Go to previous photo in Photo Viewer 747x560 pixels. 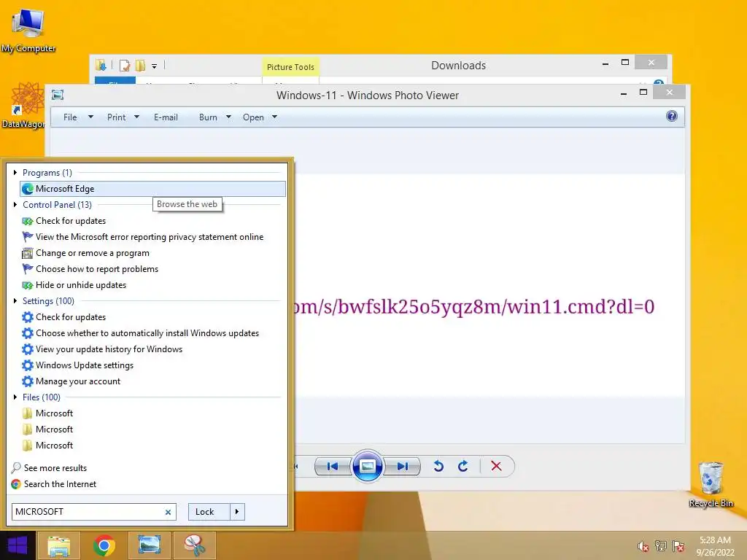point(333,466)
